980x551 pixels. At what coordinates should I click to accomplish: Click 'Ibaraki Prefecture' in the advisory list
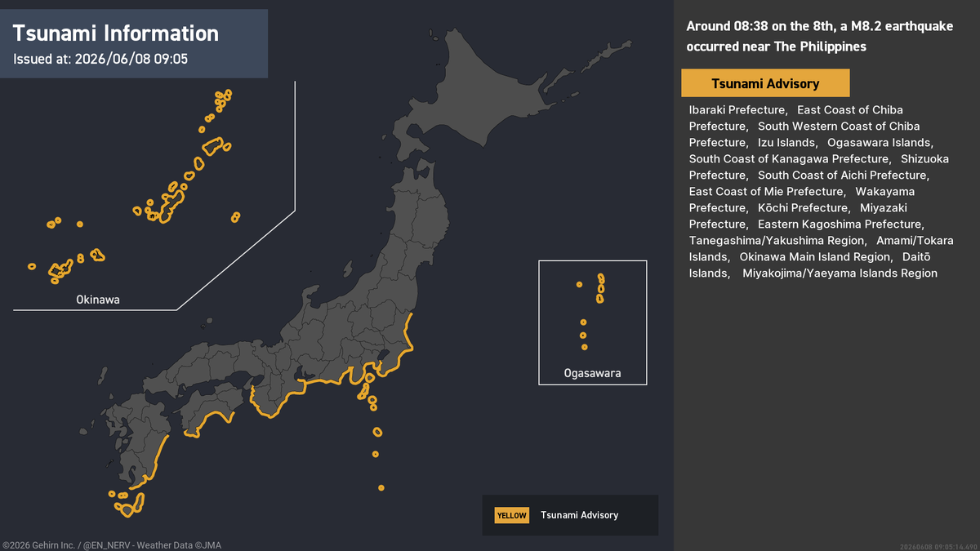(737, 109)
